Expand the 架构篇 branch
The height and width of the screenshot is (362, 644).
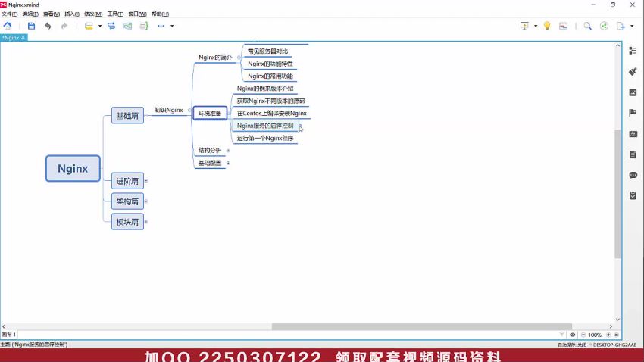pos(146,201)
